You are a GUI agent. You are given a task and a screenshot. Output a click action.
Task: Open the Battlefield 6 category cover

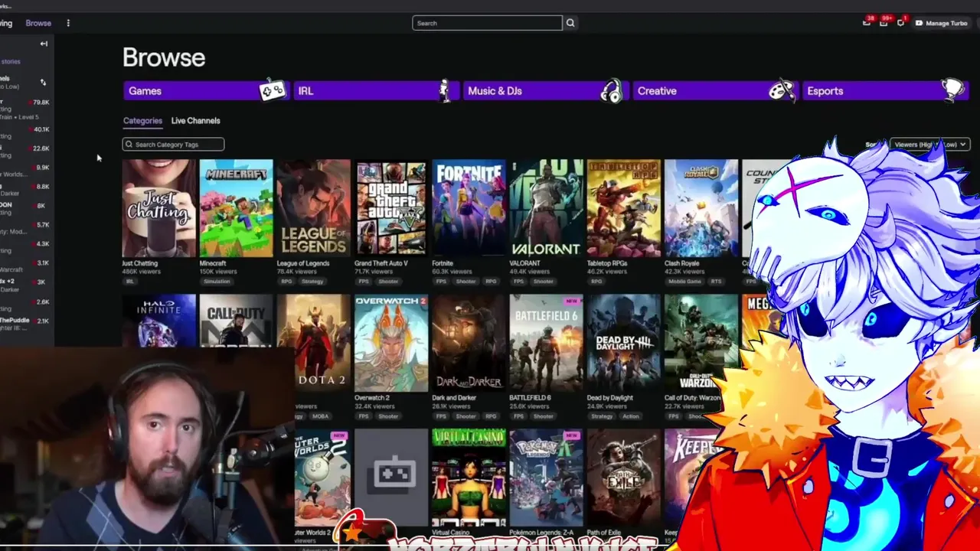546,343
